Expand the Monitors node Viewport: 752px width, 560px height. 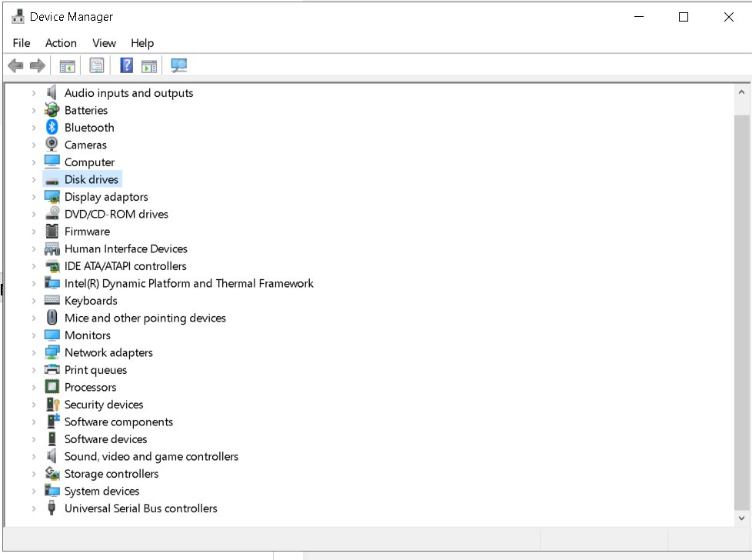point(34,335)
